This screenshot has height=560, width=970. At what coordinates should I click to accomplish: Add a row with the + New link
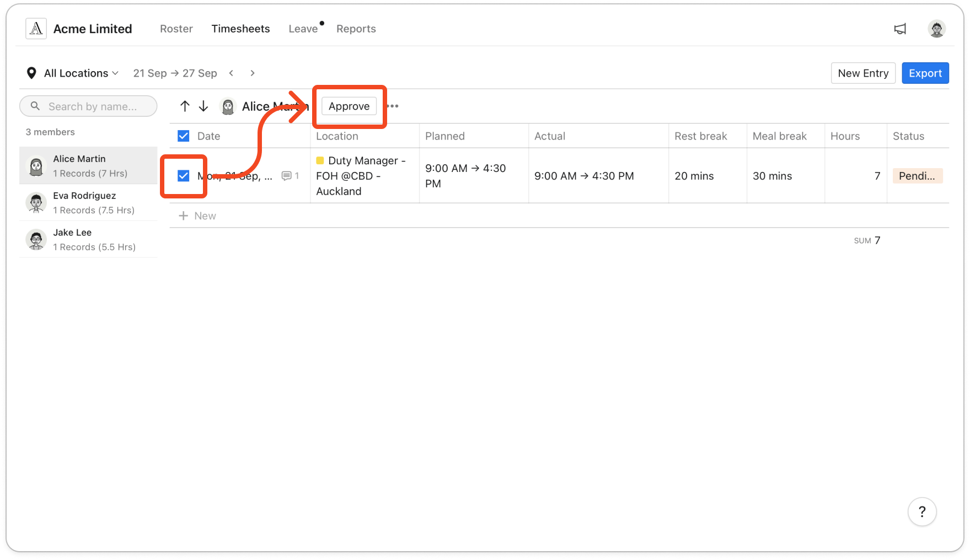(197, 216)
